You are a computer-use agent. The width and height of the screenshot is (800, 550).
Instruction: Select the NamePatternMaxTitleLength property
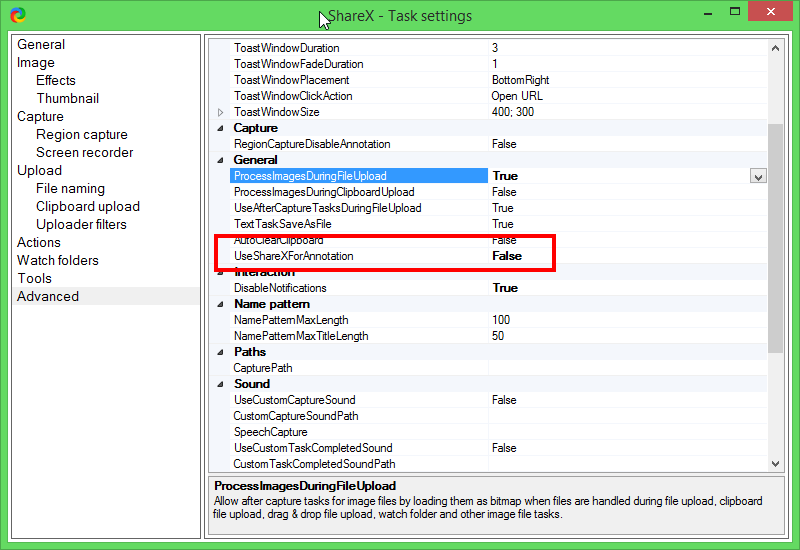(x=301, y=336)
